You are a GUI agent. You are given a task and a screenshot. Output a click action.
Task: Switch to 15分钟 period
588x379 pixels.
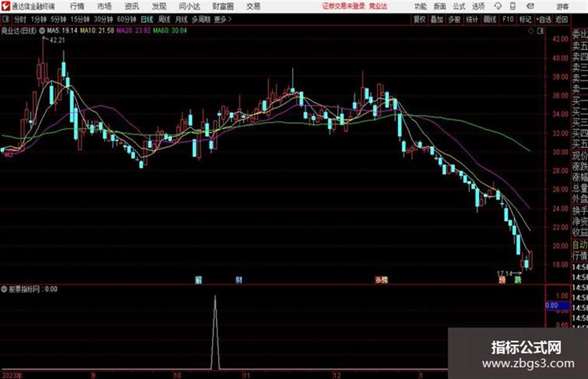coord(80,19)
